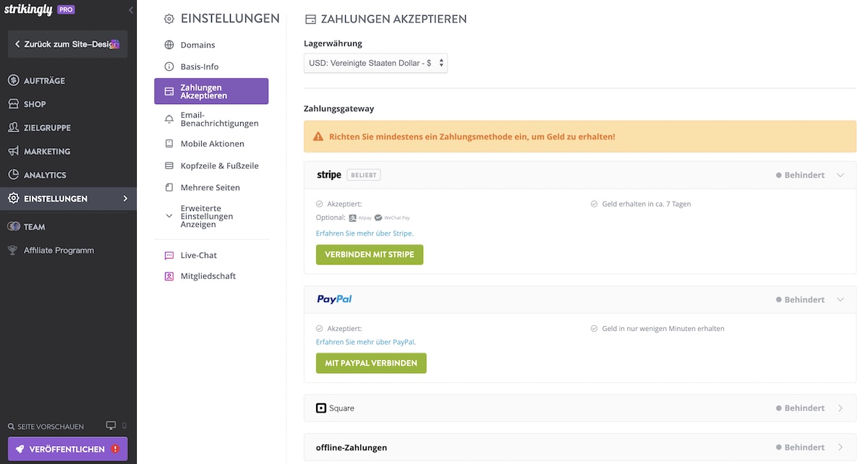868x464 pixels.
Task: Select Kopfzeile & Fußzeile settings item
Action: pos(219,166)
